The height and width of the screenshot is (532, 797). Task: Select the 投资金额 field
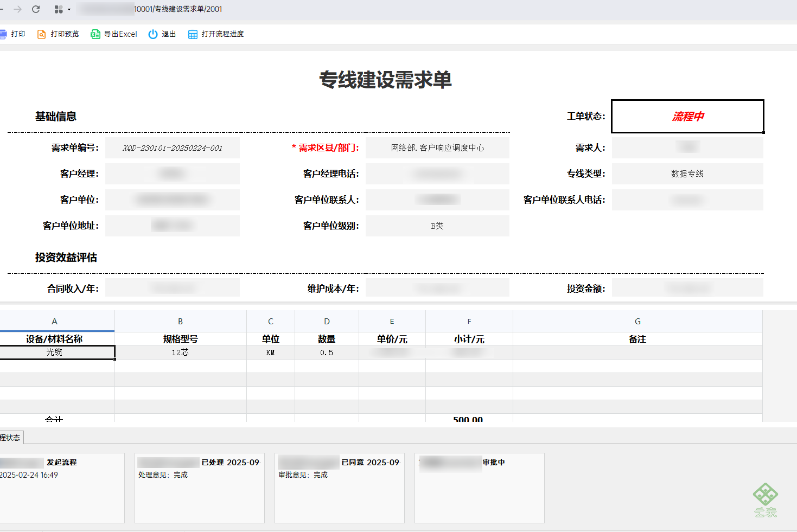(687, 288)
